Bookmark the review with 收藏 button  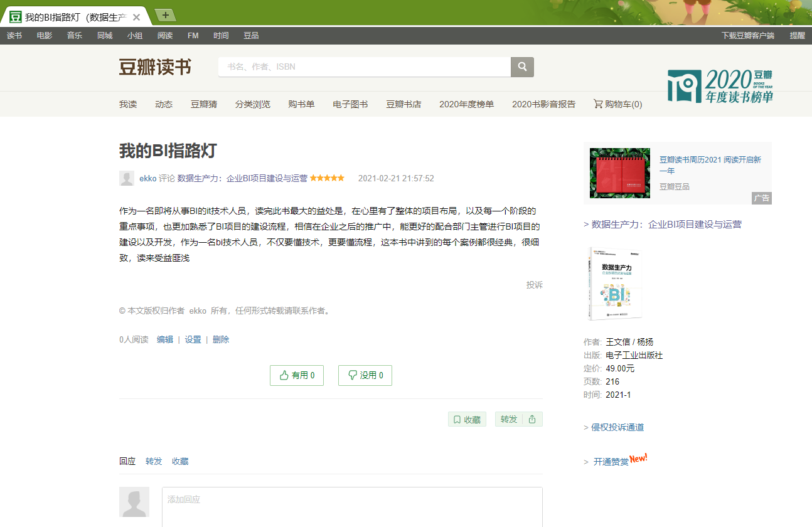pos(467,419)
